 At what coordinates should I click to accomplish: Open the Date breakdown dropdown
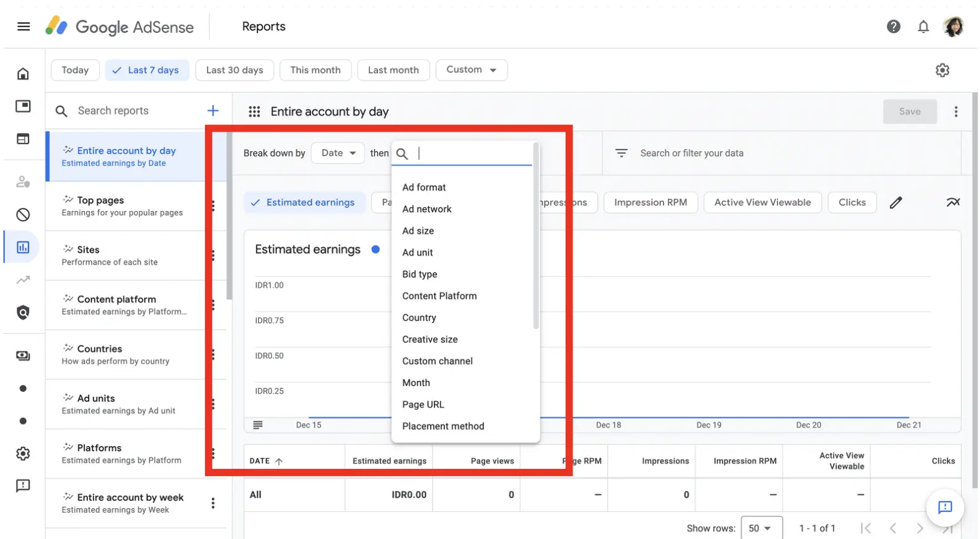(338, 153)
